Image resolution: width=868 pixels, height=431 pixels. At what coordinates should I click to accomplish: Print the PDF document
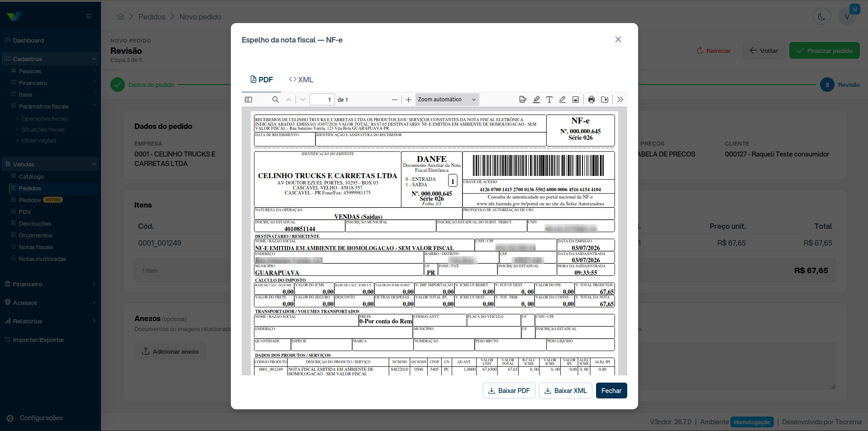click(x=591, y=99)
